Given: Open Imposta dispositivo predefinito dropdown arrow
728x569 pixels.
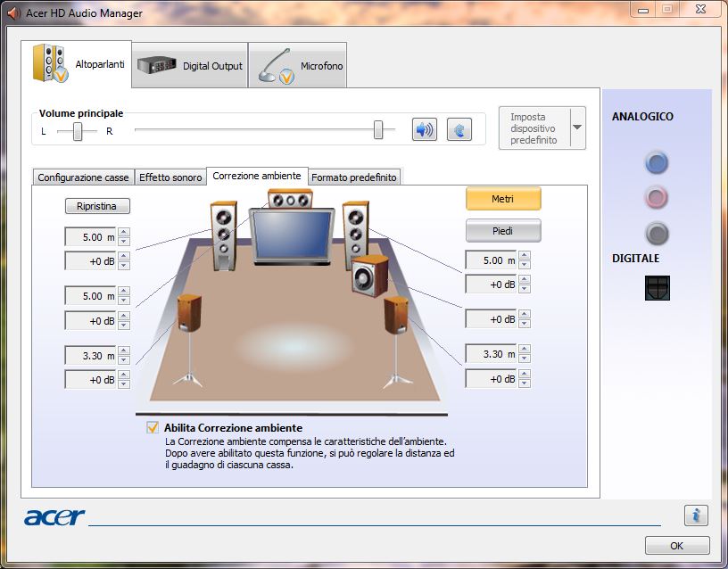Looking at the screenshot, I should (577, 128).
